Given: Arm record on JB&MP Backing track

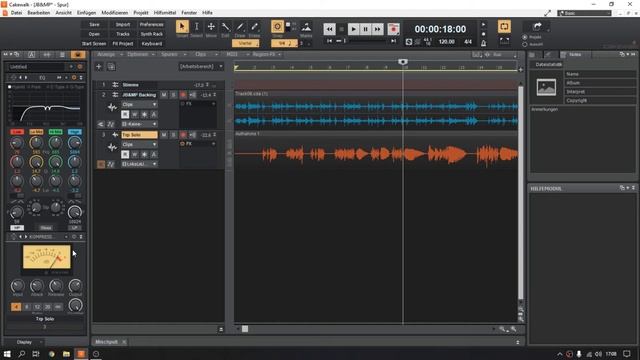Looking at the screenshot, I should coord(183,95).
